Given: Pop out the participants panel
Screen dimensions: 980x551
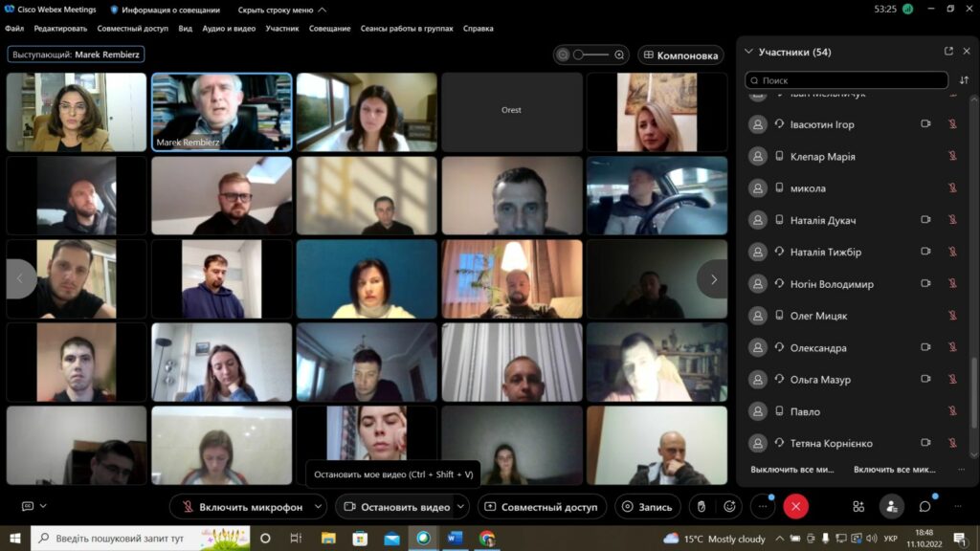Looking at the screenshot, I should 948,52.
